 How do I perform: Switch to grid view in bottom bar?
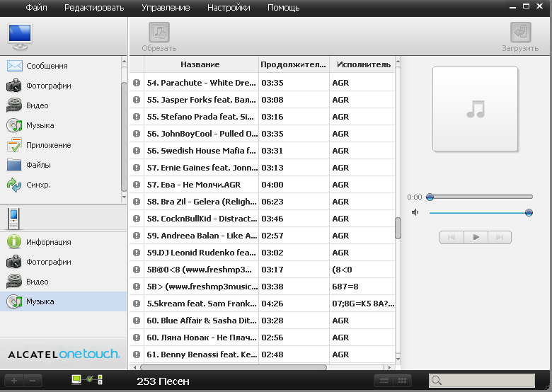pos(402,381)
